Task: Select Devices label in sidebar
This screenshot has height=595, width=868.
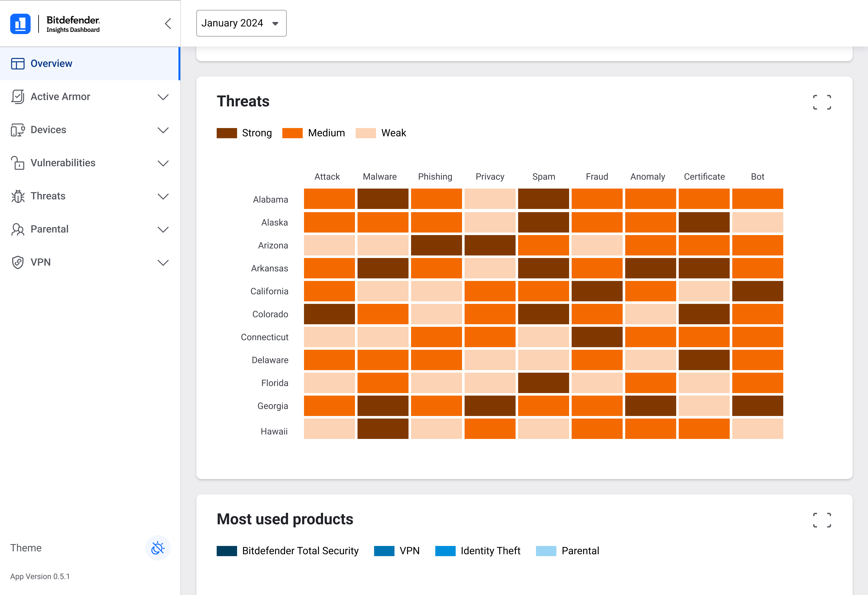Action: click(x=48, y=130)
